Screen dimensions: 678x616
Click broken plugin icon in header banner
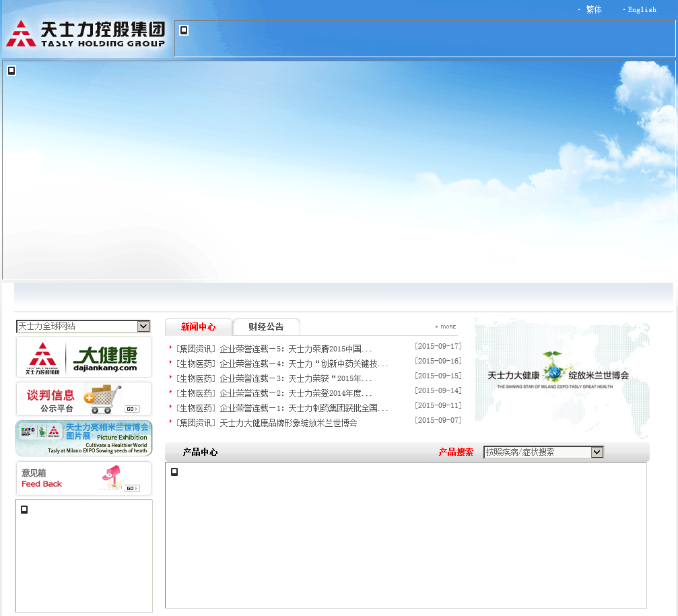tap(184, 30)
